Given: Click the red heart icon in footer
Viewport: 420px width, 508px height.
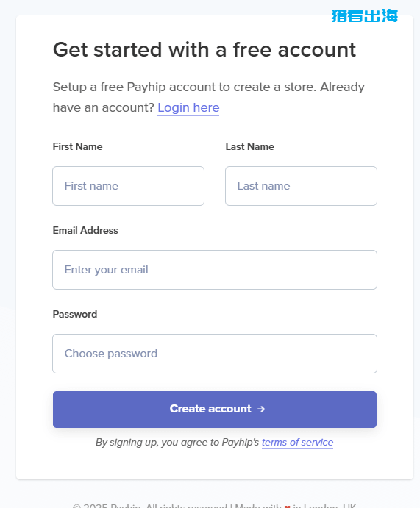Looking at the screenshot, I should point(287,507).
